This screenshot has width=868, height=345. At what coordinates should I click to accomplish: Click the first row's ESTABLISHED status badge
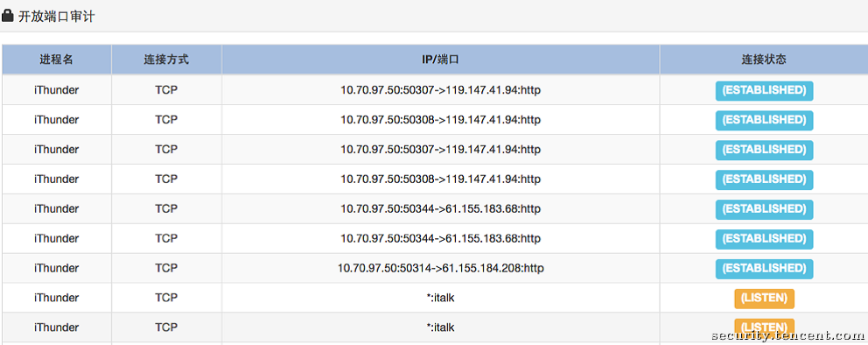pos(764,90)
